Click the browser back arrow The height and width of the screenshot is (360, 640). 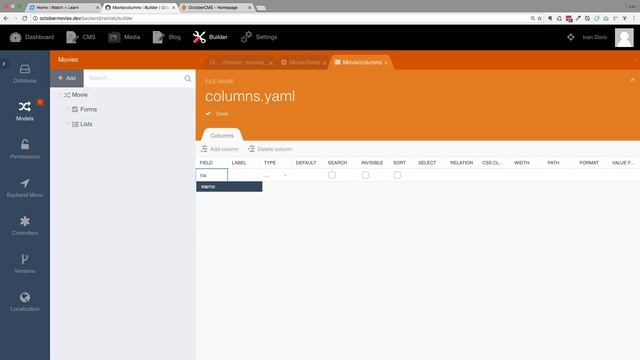pos(6,18)
